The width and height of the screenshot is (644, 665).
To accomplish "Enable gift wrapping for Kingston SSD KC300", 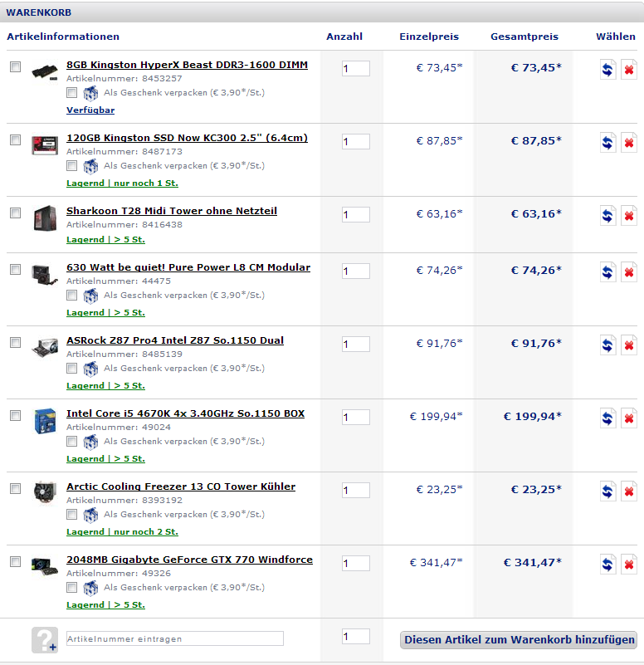I will tap(71, 165).
